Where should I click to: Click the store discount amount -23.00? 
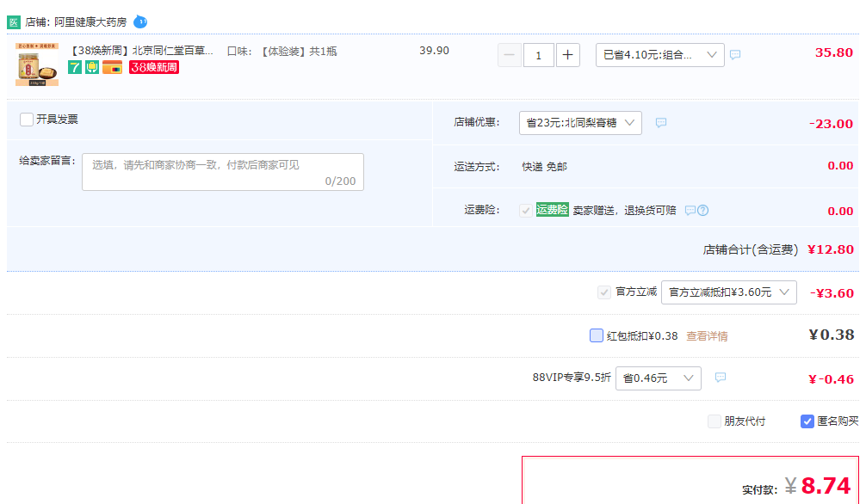(832, 124)
